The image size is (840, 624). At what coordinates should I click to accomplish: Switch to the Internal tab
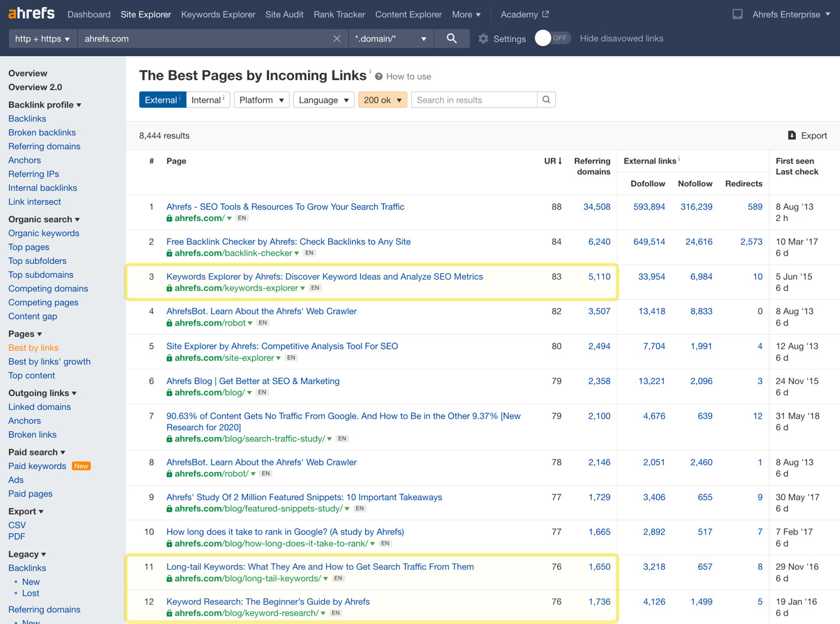[x=207, y=99]
